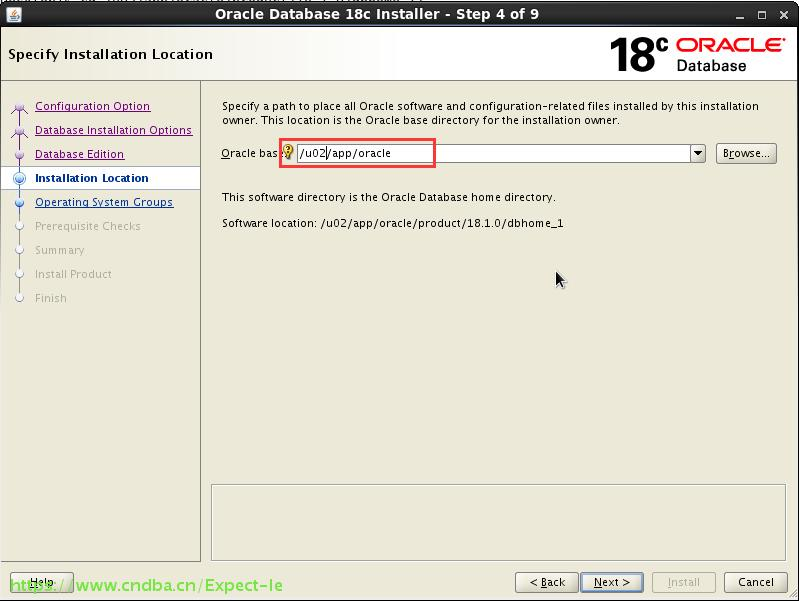Minimize the installer window
The width and height of the screenshot is (799, 601).
740,15
